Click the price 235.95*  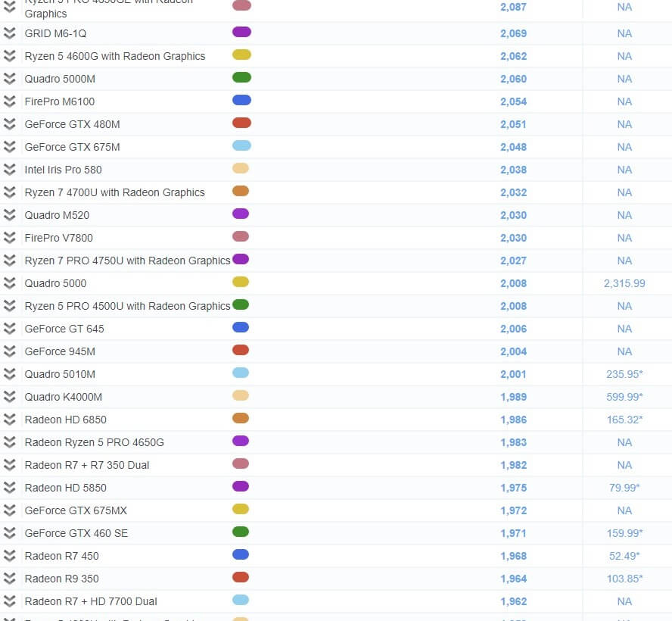pos(624,374)
